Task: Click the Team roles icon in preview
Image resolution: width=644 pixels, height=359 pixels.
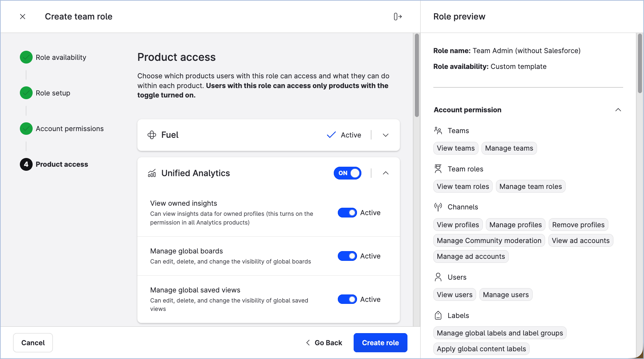Action: click(x=438, y=169)
